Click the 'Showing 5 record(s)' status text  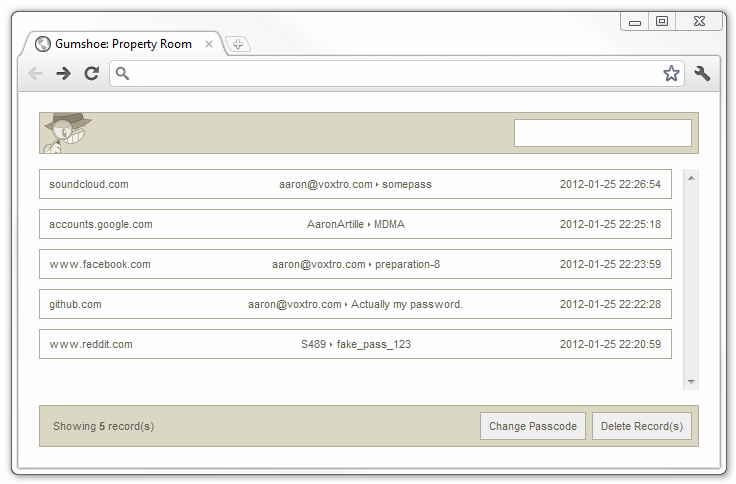pos(103,426)
